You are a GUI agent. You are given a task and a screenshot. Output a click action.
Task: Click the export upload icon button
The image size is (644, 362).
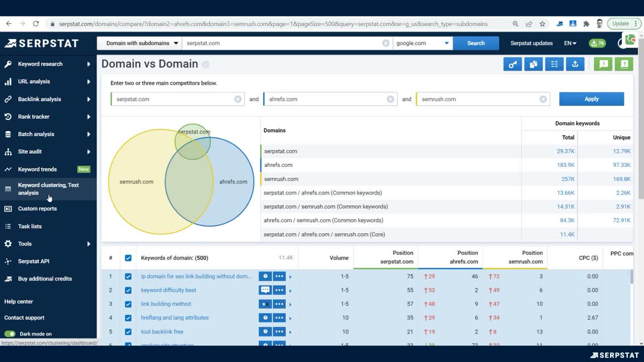[x=575, y=64]
